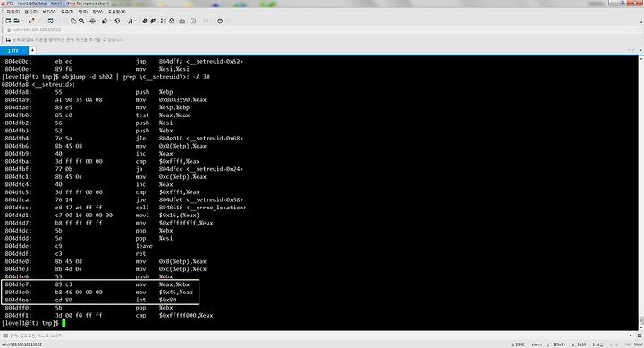This screenshot has width=644, height=348.
Task: Click the final [level1@ftz tmp]$ prompt cursor
Action: click(64, 323)
